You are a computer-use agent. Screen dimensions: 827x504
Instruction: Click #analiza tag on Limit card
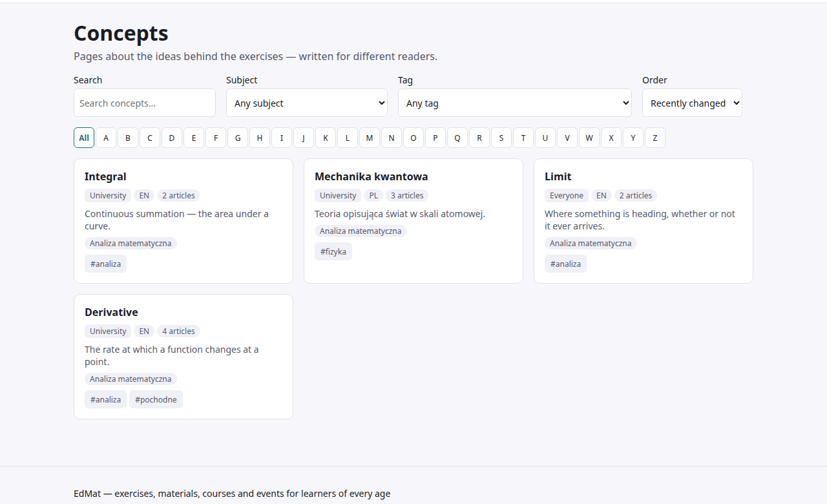point(565,264)
